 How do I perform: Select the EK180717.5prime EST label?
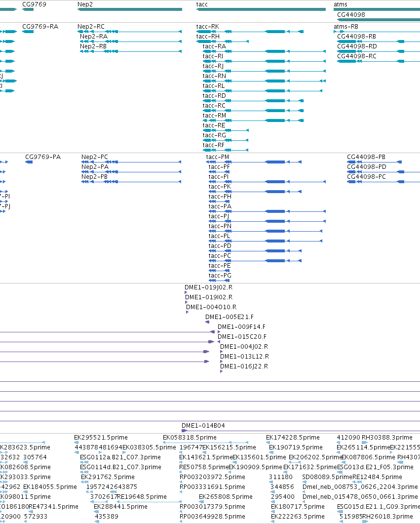pos(298,507)
